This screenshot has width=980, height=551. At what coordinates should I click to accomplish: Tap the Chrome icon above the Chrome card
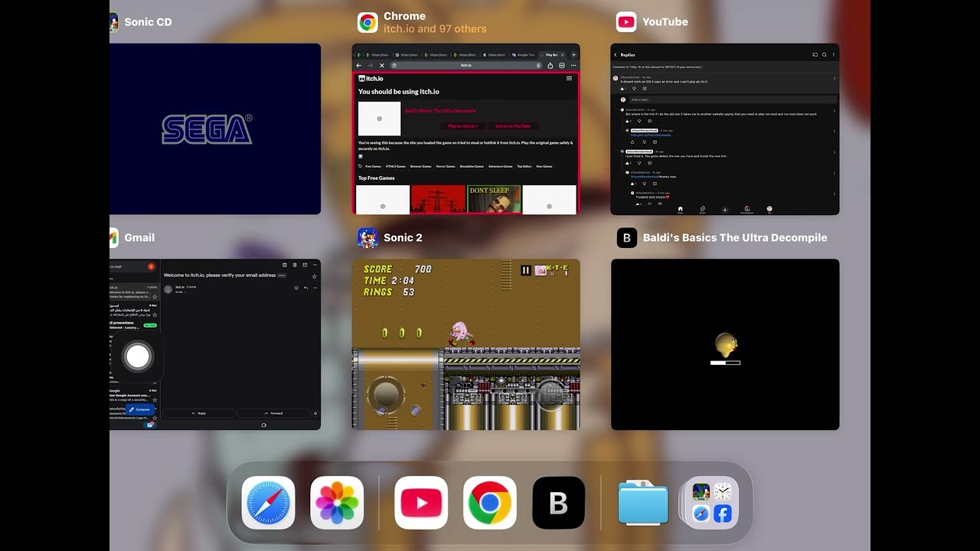[x=367, y=22]
